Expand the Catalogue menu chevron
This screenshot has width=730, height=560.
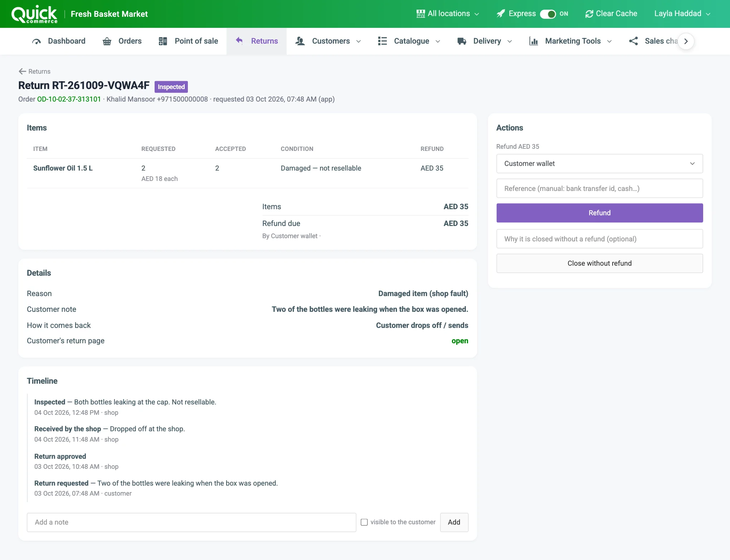438,41
